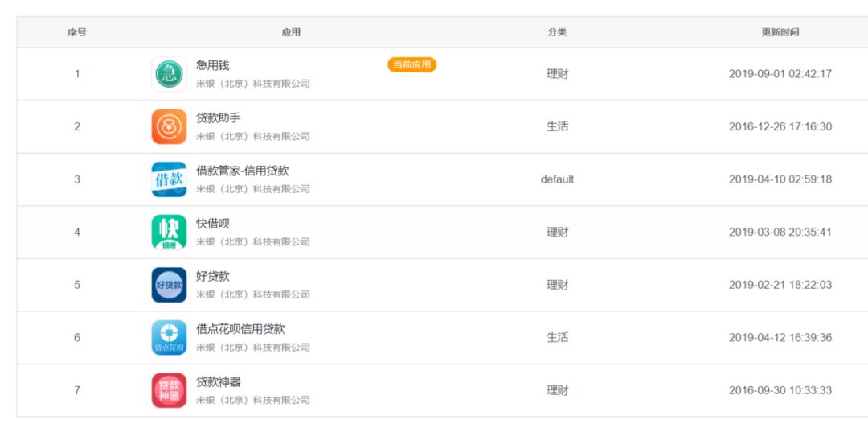The height and width of the screenshot is (424, 868).
Task: Click the dark blue 好贷款 icon
Action: click(169, 285)
